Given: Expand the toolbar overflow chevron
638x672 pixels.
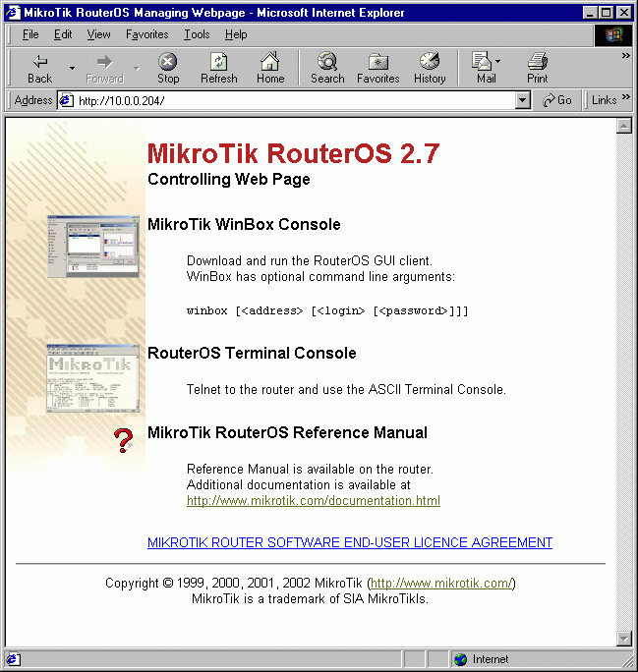Looking at the screenshot, I should [625, 56].
